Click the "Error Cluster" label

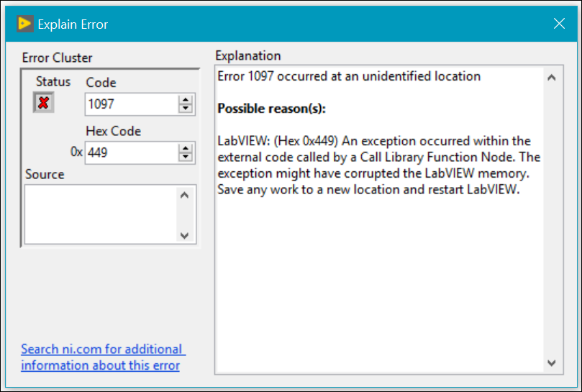[57, 58]
